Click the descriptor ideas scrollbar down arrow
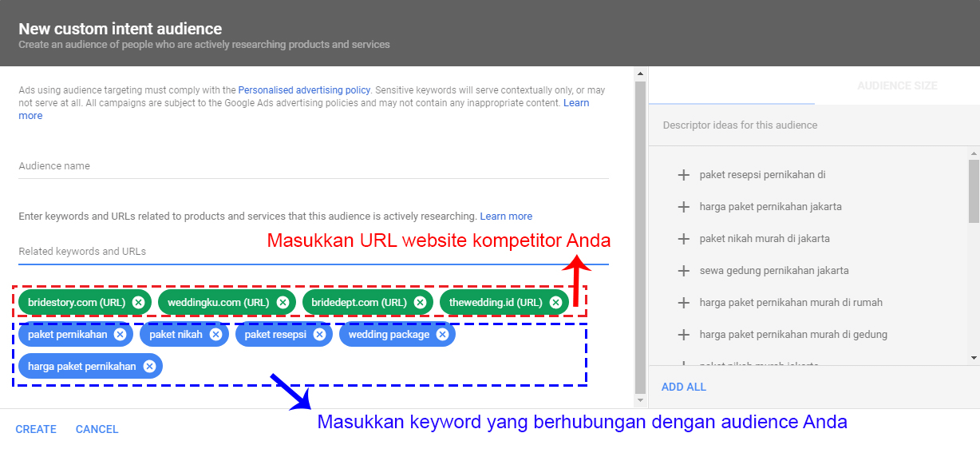 [974, 358]
